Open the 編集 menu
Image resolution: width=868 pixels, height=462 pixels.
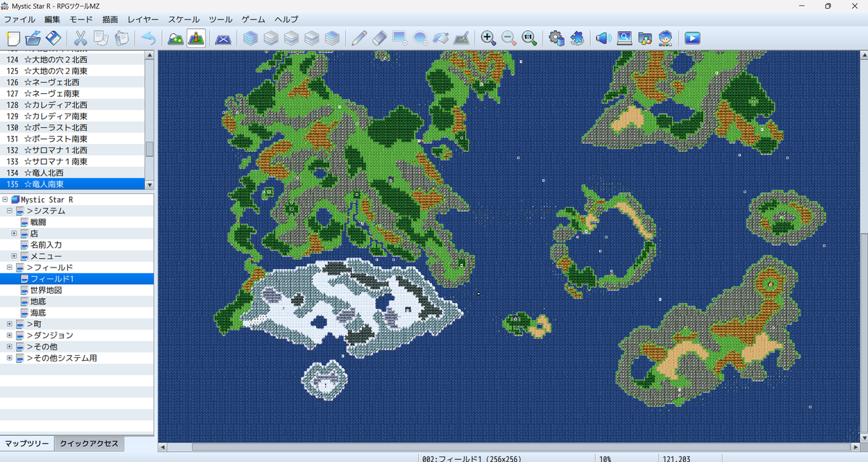pos(52,20)
